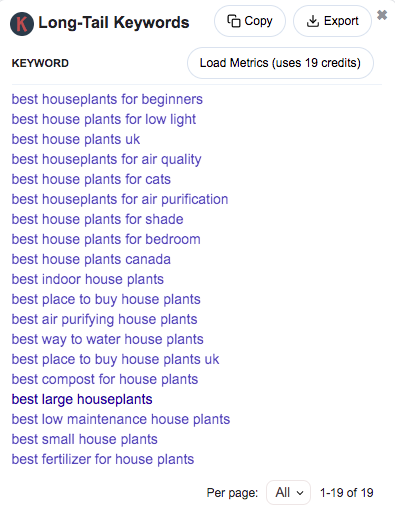Select 'best house plants uk' keyword
Image resolution: width=395 pixels, height=510 pixels.
coord(76,139)
